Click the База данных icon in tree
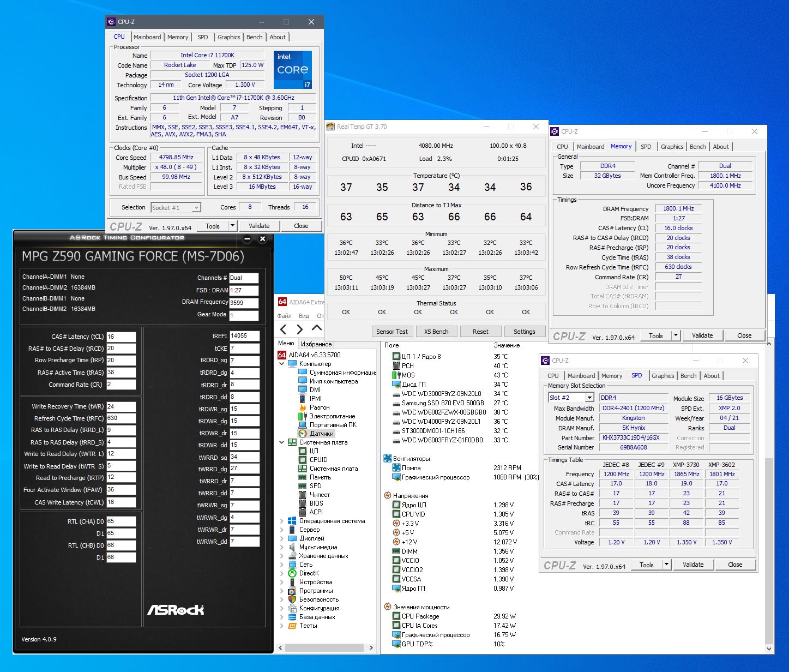 292,617
